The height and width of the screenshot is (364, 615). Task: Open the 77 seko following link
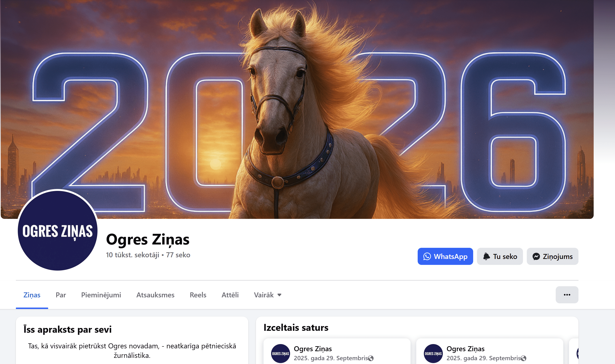(x=178, y=255)
